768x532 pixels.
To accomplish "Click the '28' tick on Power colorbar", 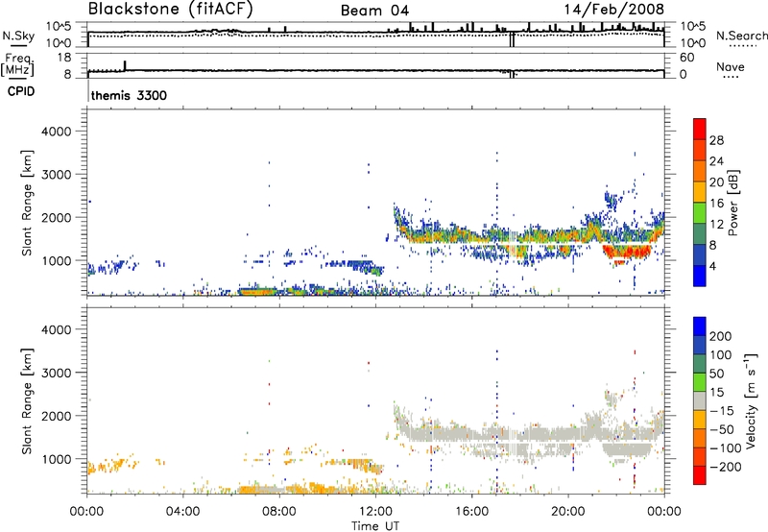I will pyautogui.click(x=716, y=140).
